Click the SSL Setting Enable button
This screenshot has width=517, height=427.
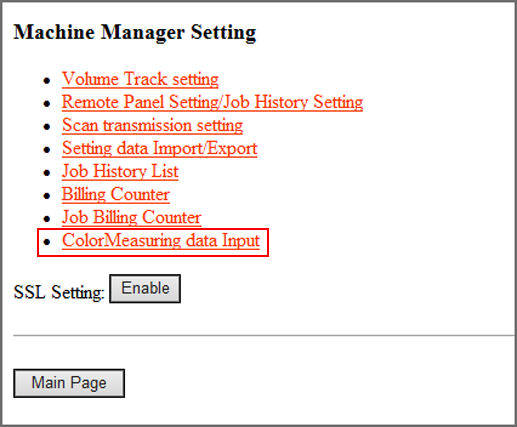(x=145, y=289)
